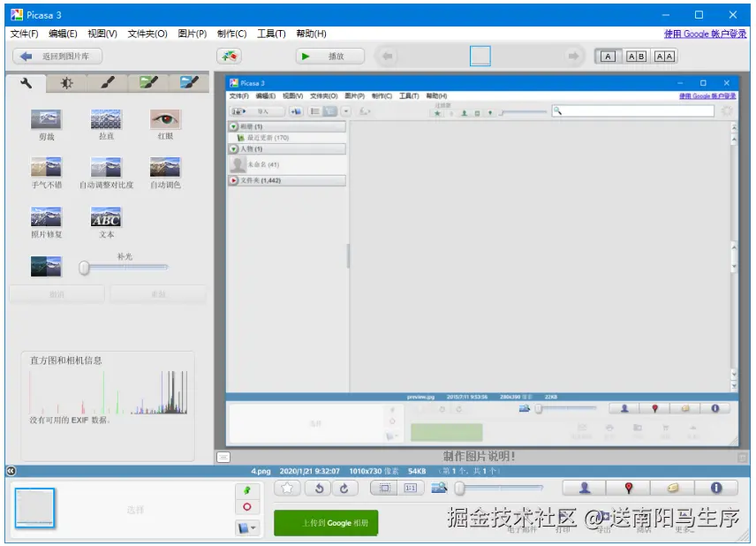Image resolution: width=756 pixels, height=546 pixels.
Task: Collapse the panel with the « icon
Action: [11, 471]
